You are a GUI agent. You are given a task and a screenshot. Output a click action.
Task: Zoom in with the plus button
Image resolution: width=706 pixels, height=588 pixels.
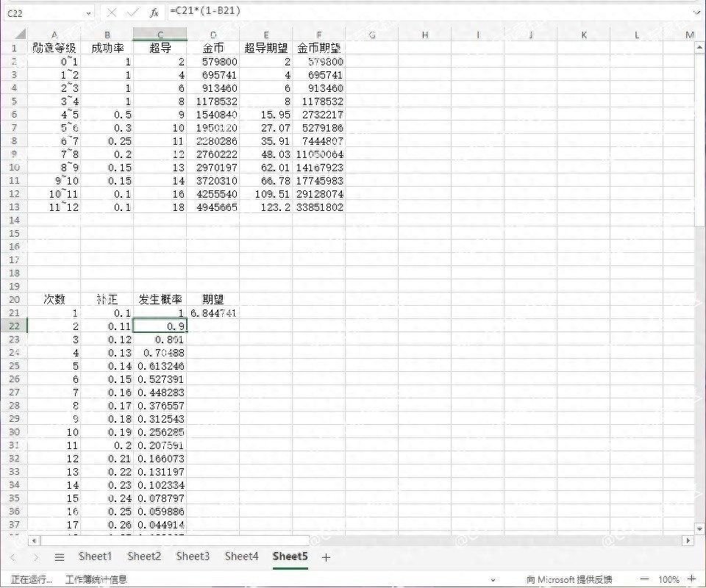(691, 579)
